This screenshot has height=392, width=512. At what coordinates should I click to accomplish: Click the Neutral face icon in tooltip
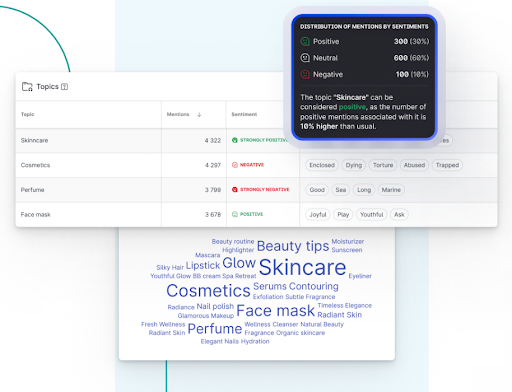pyautogui.click(x=305, y=58)
